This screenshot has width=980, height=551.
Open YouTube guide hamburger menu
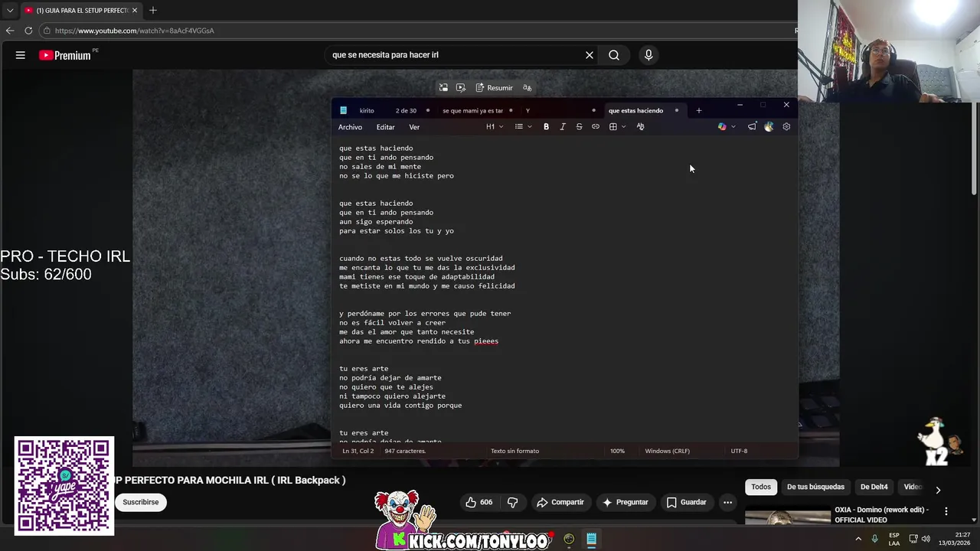click(x=21, y=55)
